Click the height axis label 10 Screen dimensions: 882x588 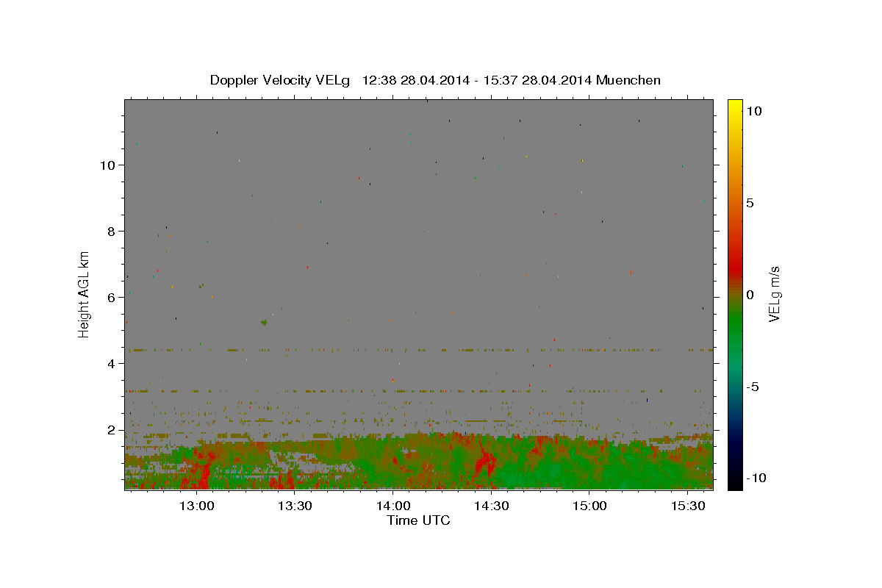(x=109, y=165)
